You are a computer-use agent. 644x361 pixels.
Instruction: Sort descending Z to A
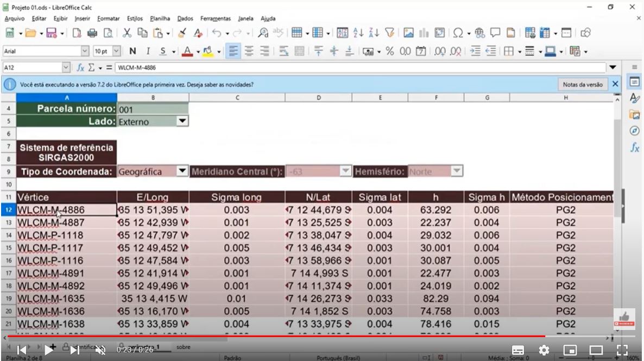tap(374, 33)
